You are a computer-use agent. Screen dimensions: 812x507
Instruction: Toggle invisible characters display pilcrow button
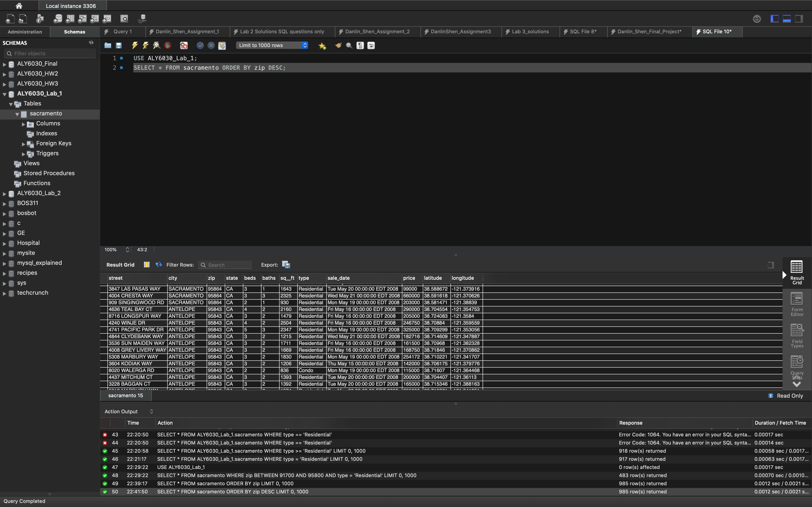tap(360, 45)
